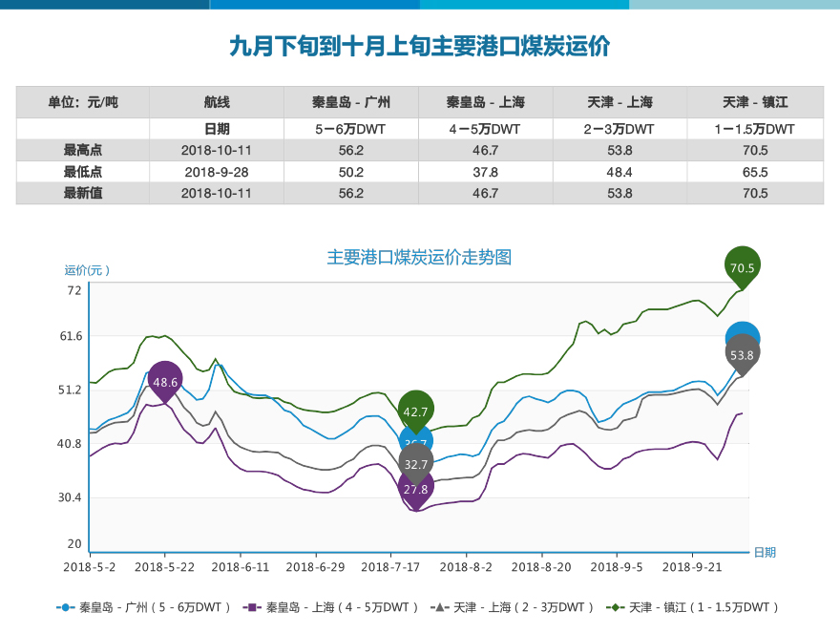Click the gray 32.7 data marker

414,465
